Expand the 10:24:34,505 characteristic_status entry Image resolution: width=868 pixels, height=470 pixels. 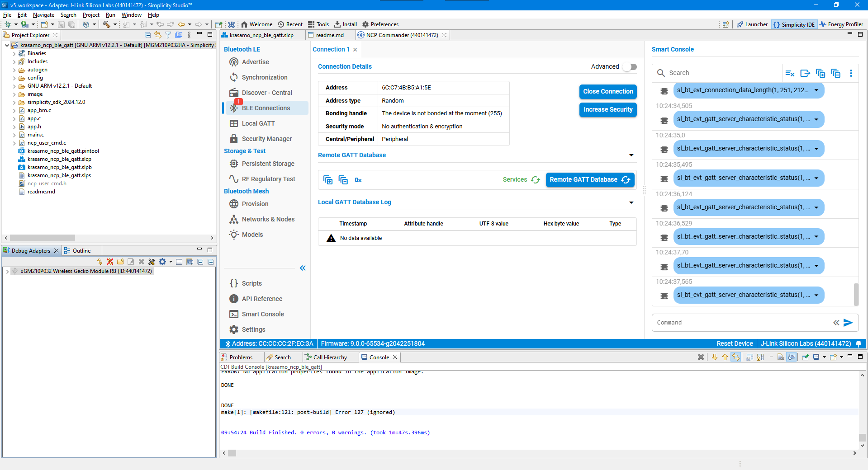pos(816,120)
